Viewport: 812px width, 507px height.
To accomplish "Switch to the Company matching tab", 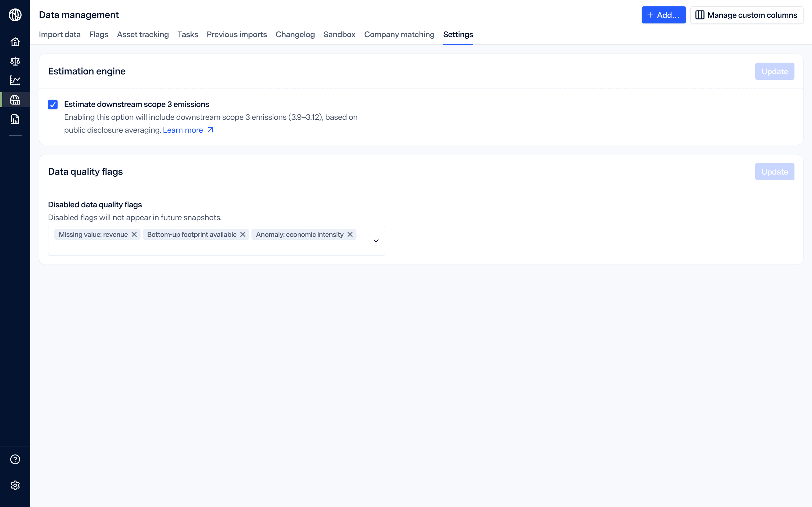I will pyautogui.click(x=399, y=34).
